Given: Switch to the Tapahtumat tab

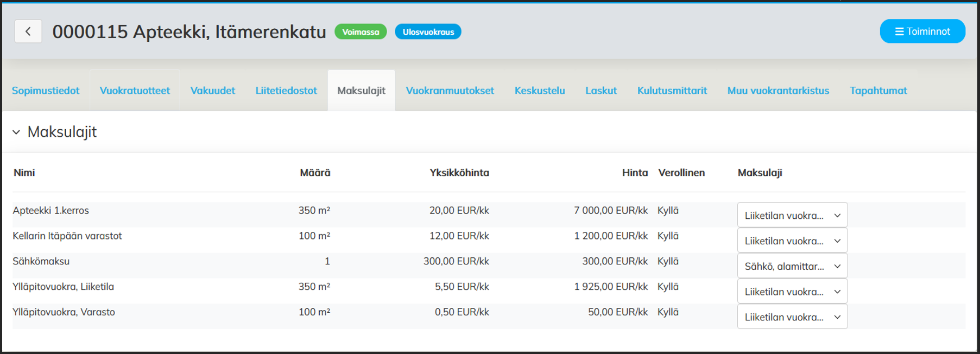Looking at the screenshot, I should (x=878, y=91).
